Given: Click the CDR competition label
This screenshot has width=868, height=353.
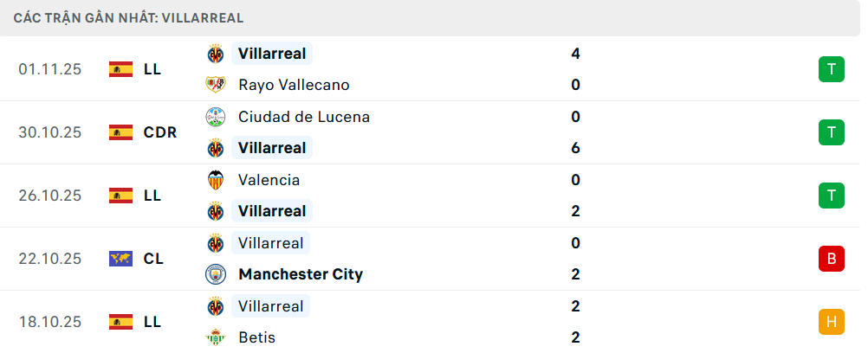Looking at the screenshot, I should (160, 132).
